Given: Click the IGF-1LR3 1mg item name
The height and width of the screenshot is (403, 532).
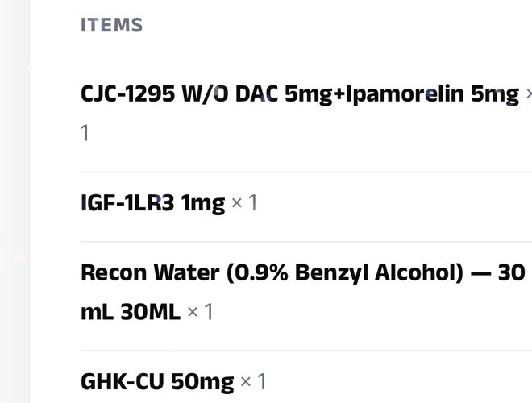Looking at the screenshot, I should [x=152, y=203].
